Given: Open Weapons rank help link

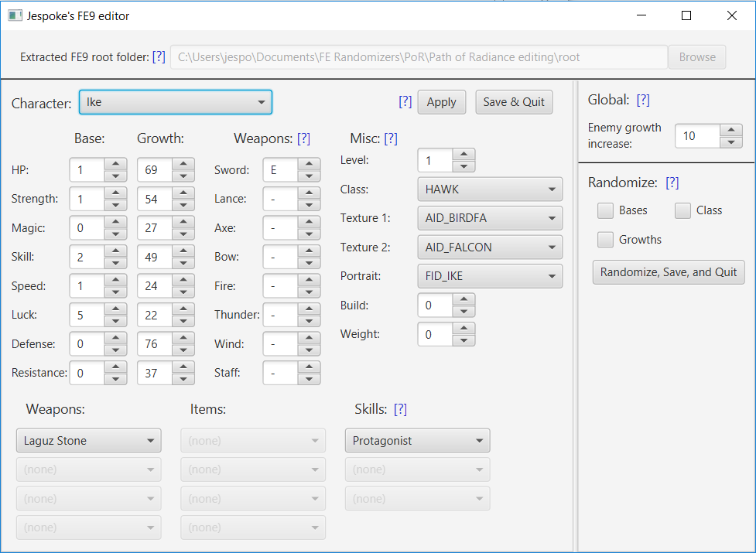Looking at the screenshot, I should point(304,138).
